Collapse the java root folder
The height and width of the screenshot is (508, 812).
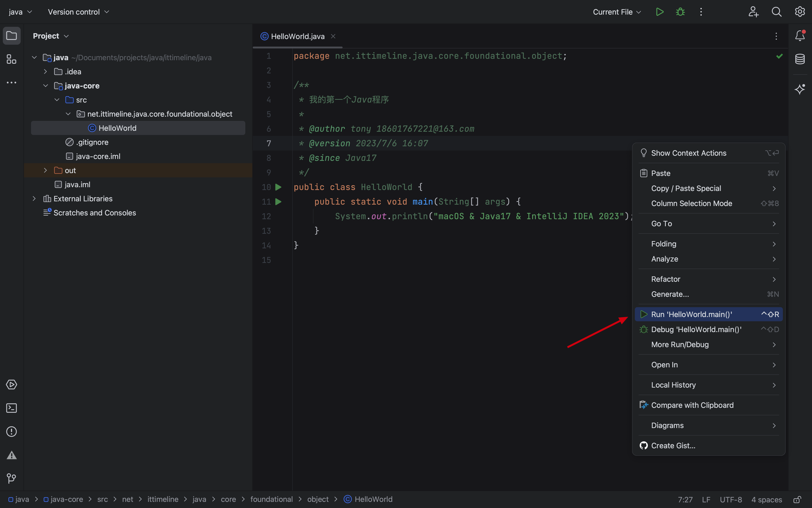click(34, 57)
